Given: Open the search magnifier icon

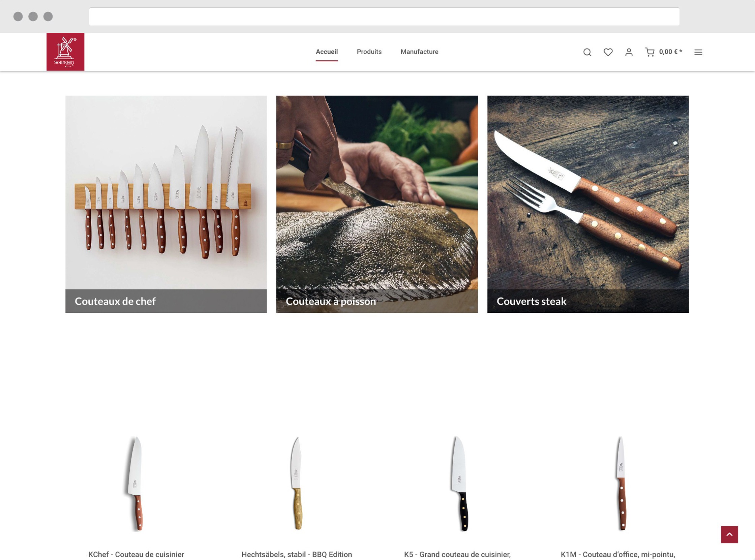Looking at the screenshot, I should 587,52.
